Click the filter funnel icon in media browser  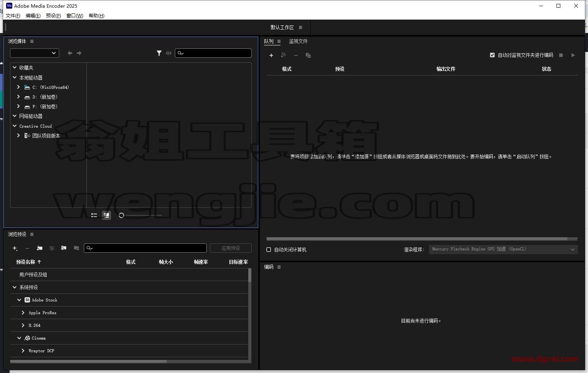click(x=159, y=53)
